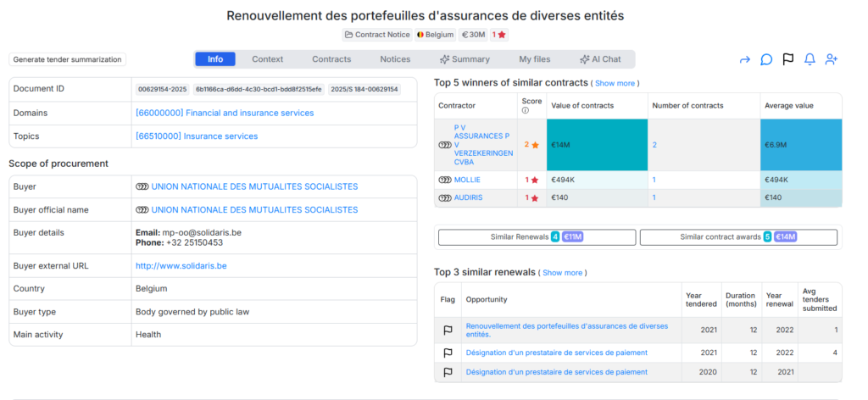Open the MOLLIE contractor link
This screenshot has height=400, width=868.
click(467, 180)
